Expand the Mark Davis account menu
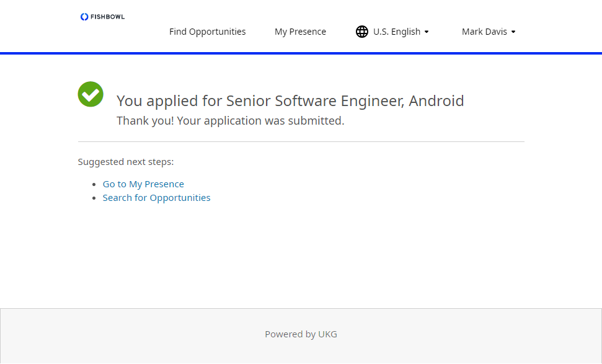 click(484, 32)
